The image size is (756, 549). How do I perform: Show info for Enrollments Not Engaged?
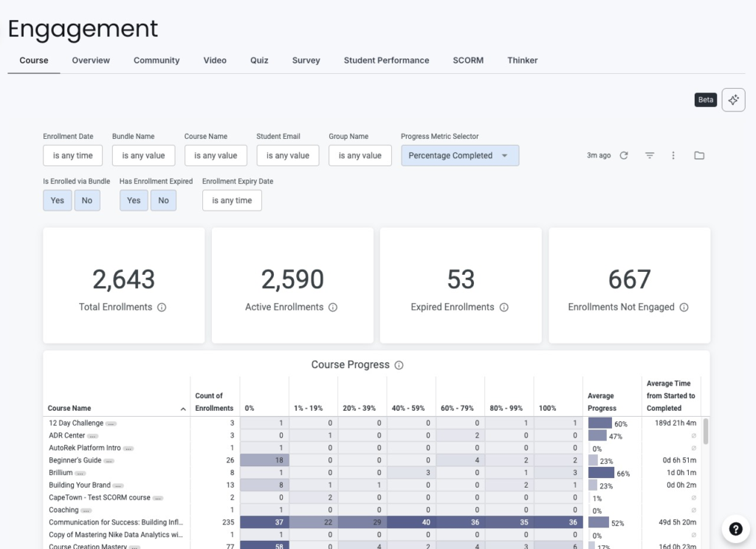point(684,307)
